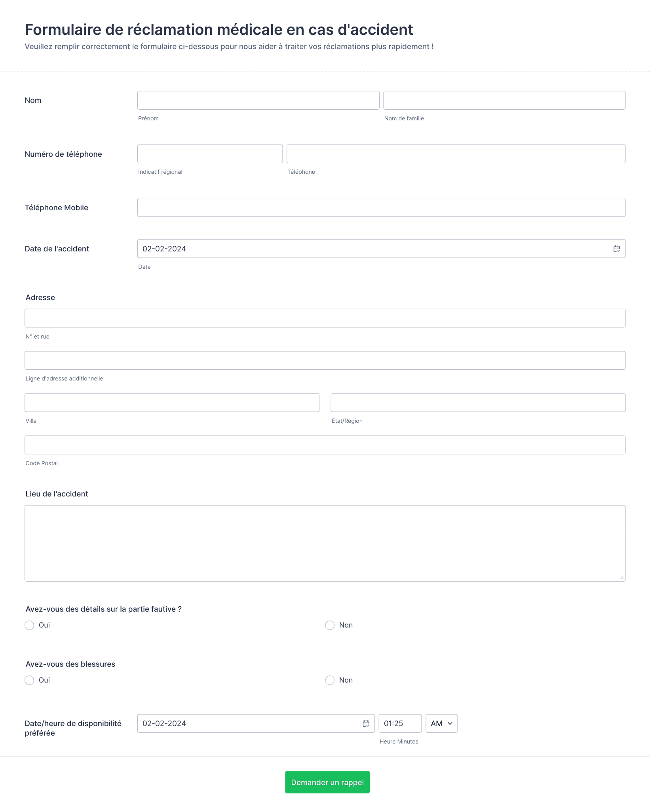
Task: Select Oui for fault party details
Action: click(29, 625)
